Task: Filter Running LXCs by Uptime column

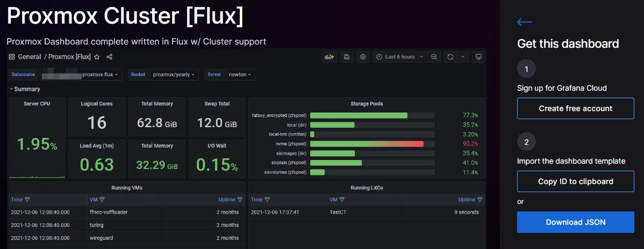Action: coord(480,200)
